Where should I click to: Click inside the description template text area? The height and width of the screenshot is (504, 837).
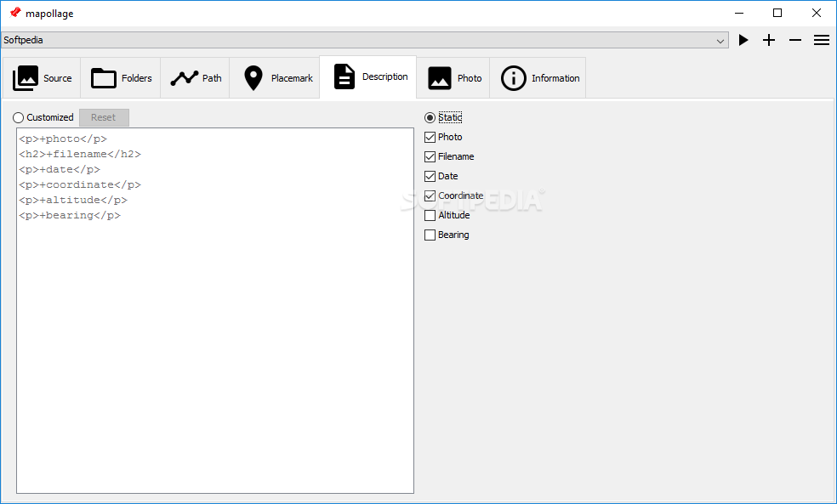[x=215, y=310]
